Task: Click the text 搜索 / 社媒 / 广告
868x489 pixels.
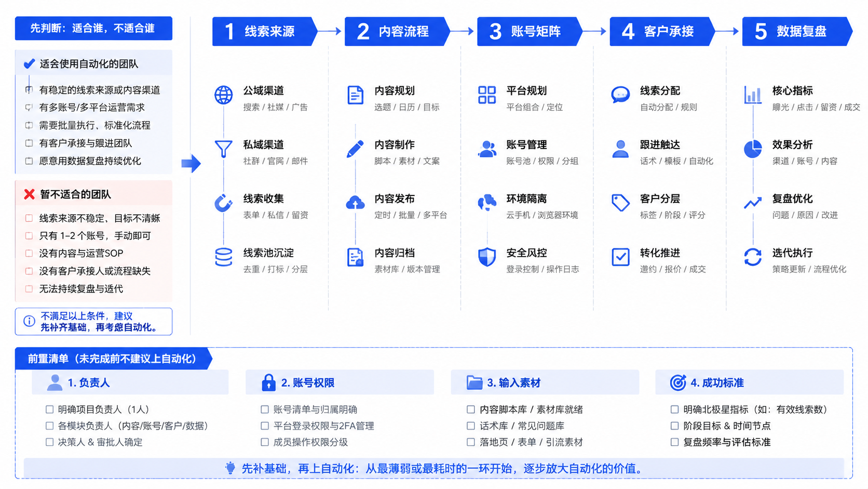Action: (x=275, y=107)
